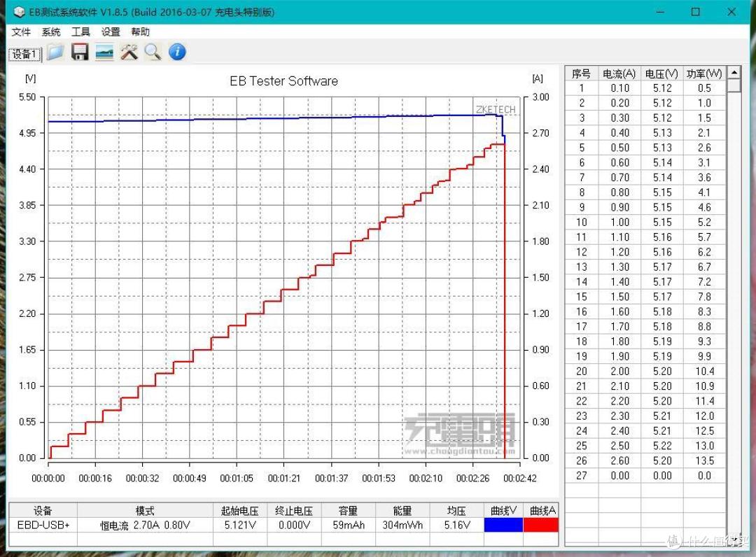Click the 设备 column header in status table

pos(43,510)
